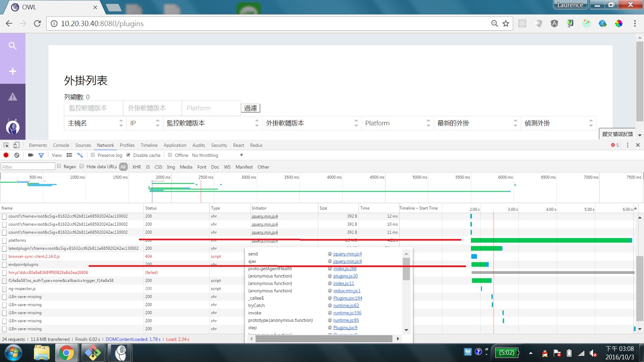This screenshot has height=362, width=644.
Task: Switch to Console tab
Action: (61, 145)
